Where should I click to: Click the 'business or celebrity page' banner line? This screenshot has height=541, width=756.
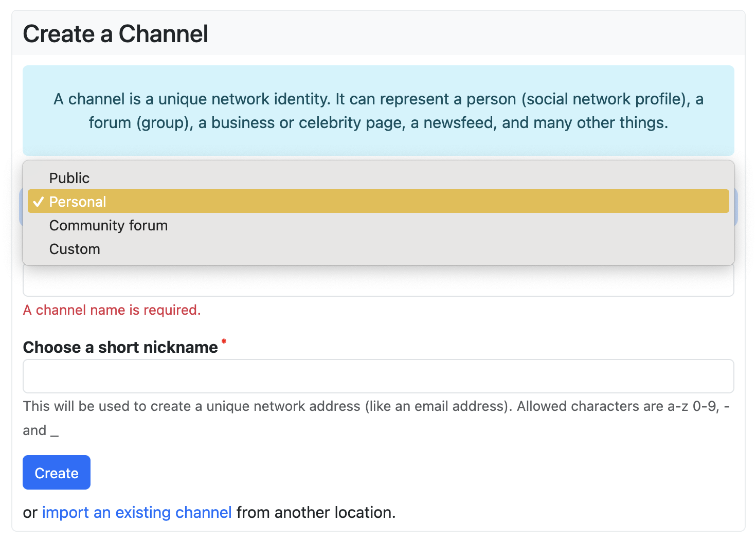379,122
